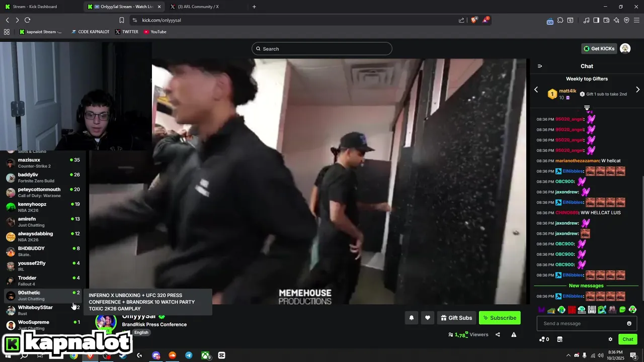Report the stream with warning triangle icon

click(x=514, y=334)
